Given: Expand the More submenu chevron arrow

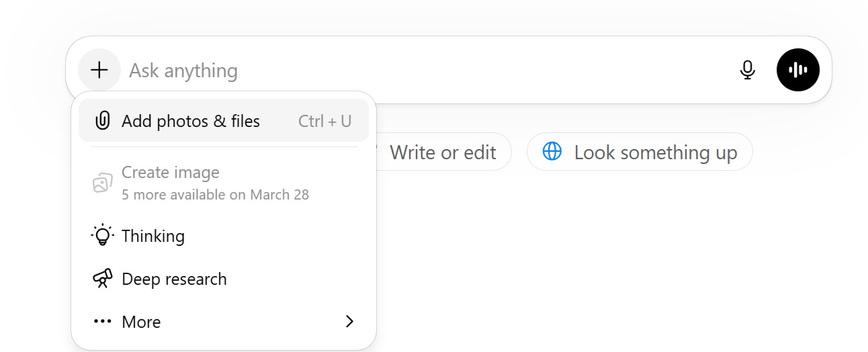Looking at the screenshot, I should (349, 322).
